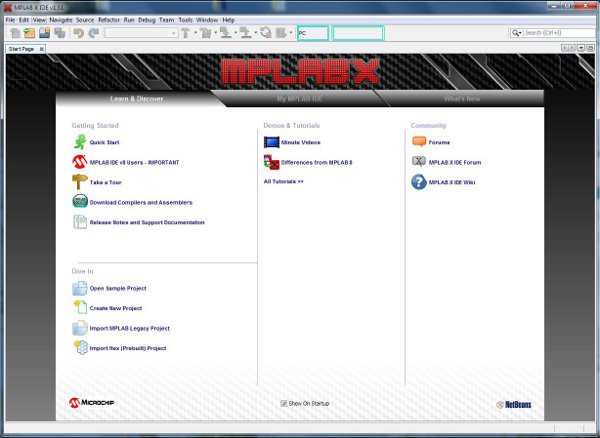The height and width of the screenshot is (438, 600).
Task: Open the Source menu
Action: tap(85, 20)
